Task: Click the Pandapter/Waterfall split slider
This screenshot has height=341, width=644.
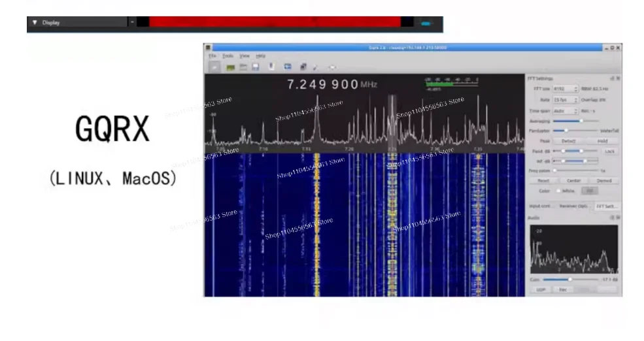Action: click(575, 131)
